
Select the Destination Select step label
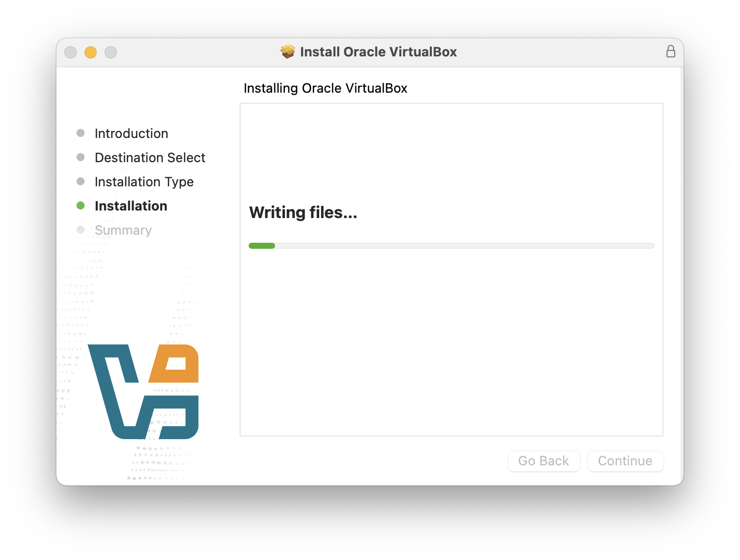(x=150, y=158)
